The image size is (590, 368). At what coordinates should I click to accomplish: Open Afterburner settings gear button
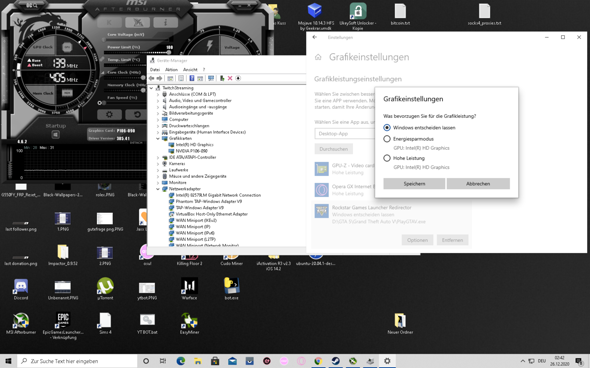click(x=109, y=114)
